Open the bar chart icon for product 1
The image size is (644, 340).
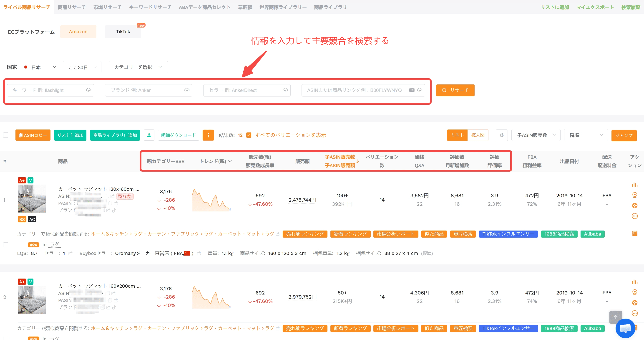[x=635, y=185]
